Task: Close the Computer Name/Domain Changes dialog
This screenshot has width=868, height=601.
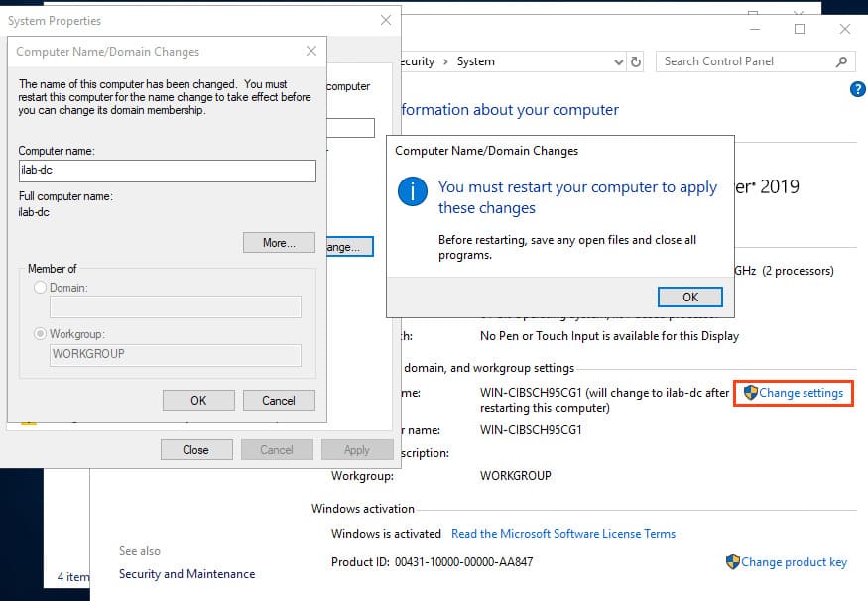Action: [x=311, y=51]
